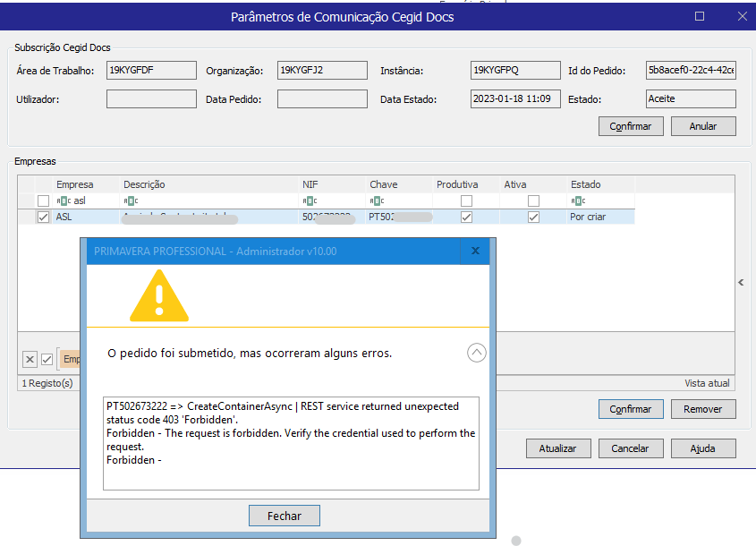Toggle the filter enabled checkbox below grid
Image resolution: width=756 pixels, height=546 pixels.
[x=47, y=359]
